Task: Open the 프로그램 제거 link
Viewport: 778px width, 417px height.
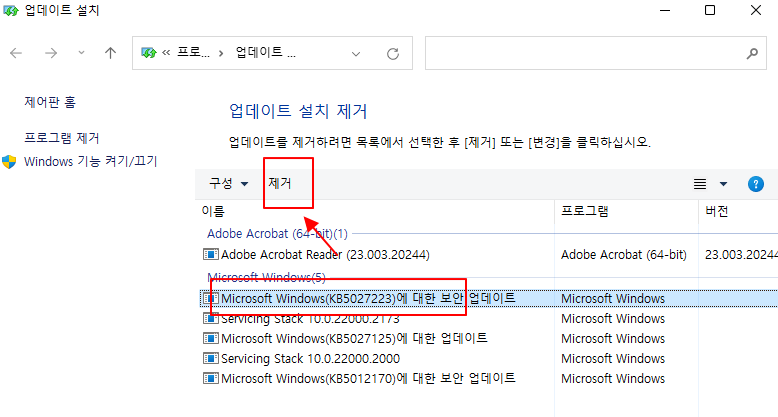Action: coord(62,138)
